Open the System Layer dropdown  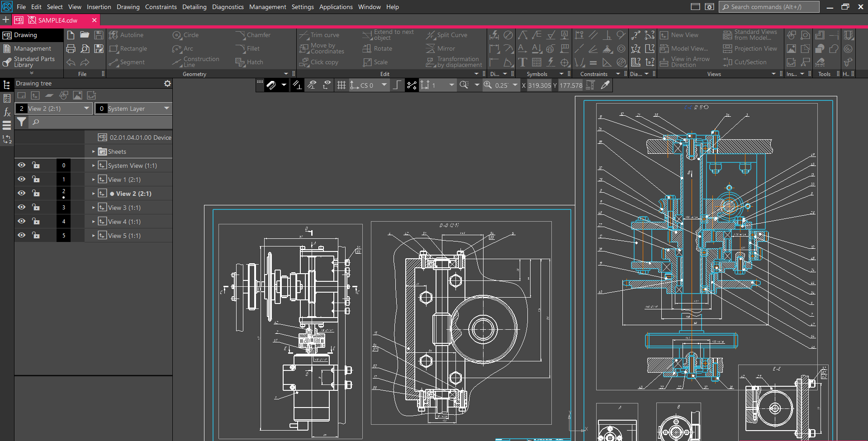(x=166, y=109)
